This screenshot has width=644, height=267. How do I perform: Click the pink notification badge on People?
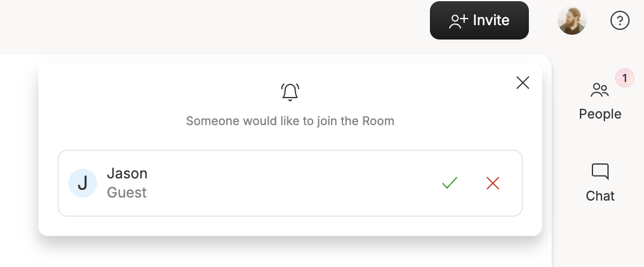point(625,78)
